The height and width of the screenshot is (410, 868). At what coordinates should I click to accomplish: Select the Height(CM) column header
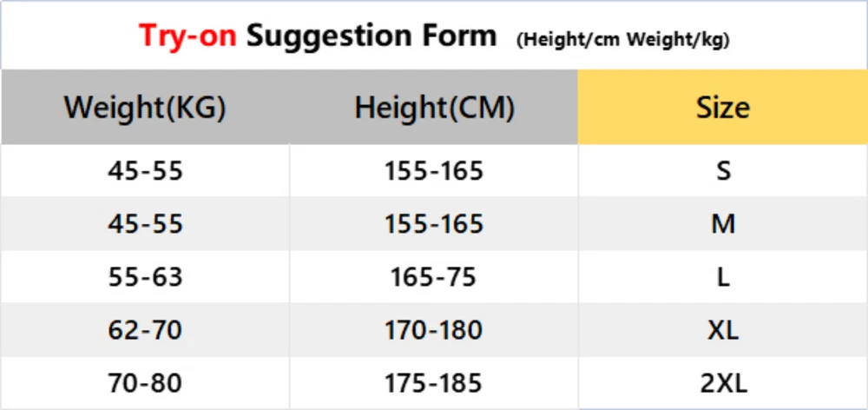click(434, 109)
